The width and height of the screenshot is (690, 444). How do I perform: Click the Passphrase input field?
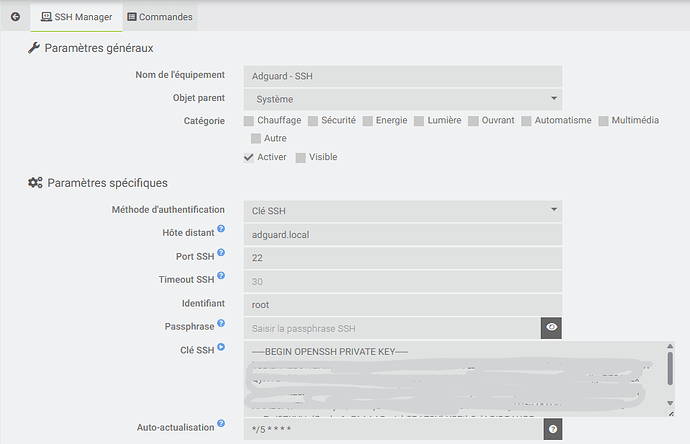coord(392,328)
